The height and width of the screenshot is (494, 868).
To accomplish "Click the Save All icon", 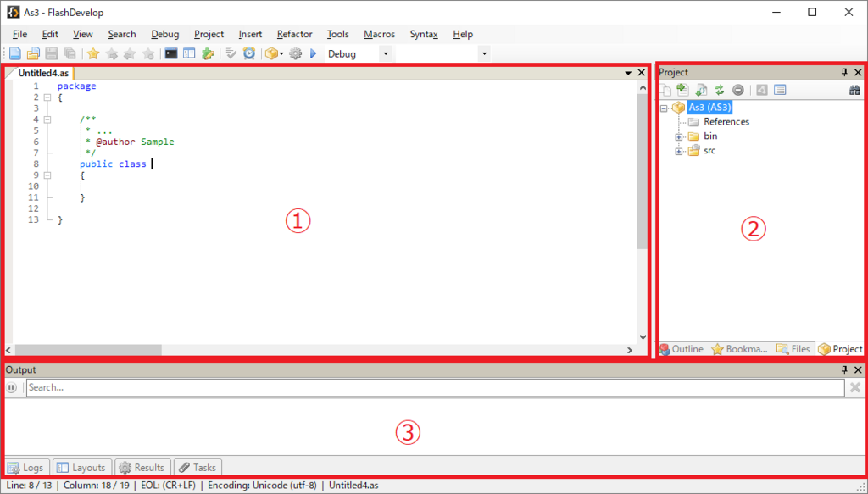I will click(x=70, y=53).
